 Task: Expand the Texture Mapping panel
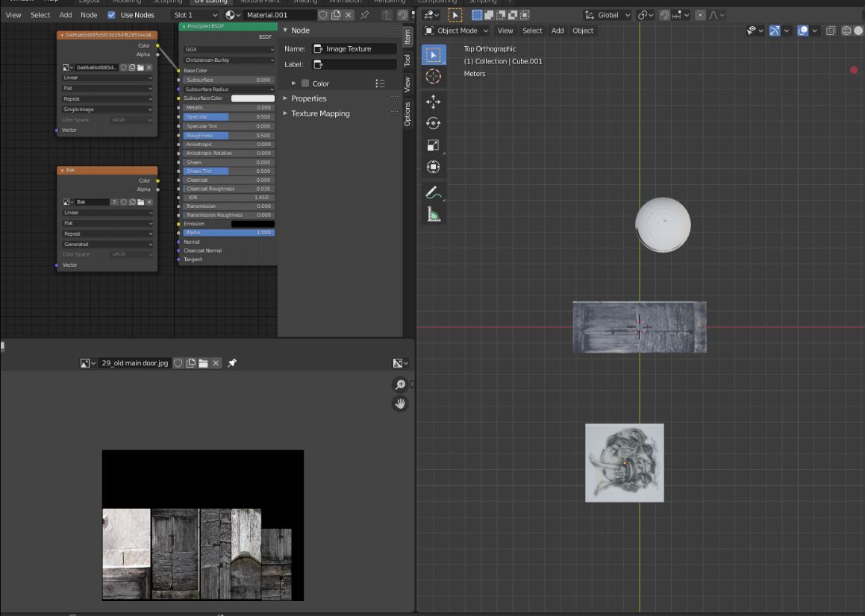(319, 113)
